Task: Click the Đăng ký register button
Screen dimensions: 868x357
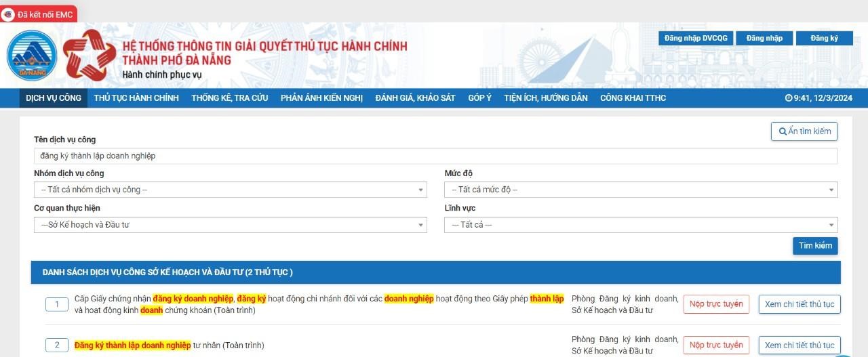Action: tap(824, 38)
